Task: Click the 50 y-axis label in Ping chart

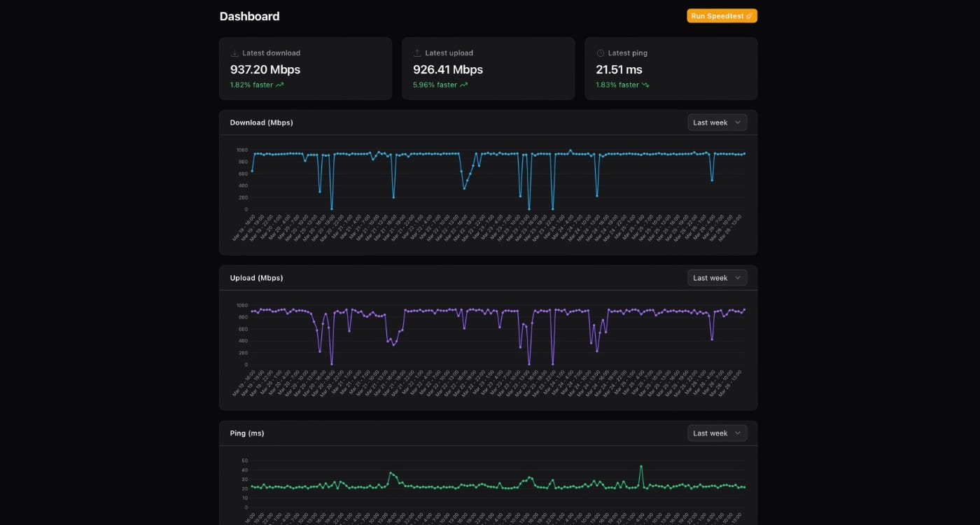Action: tap(244, 461)
